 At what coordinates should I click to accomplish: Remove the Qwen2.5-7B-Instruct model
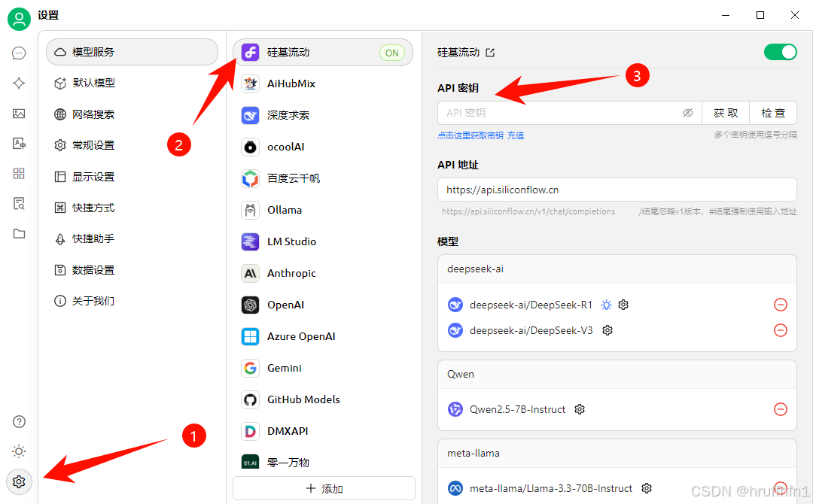(x=781, y=409)
